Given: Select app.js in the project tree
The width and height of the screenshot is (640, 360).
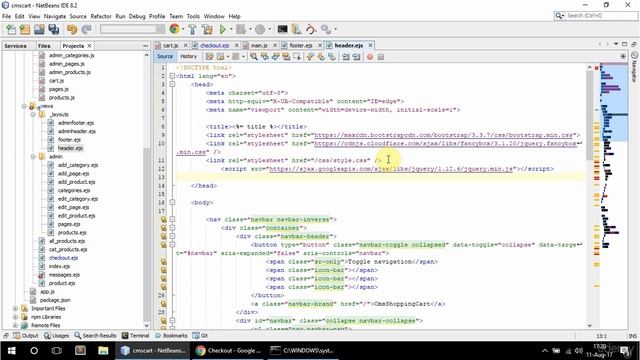Looking at the screenshot, I should [47, 292].
